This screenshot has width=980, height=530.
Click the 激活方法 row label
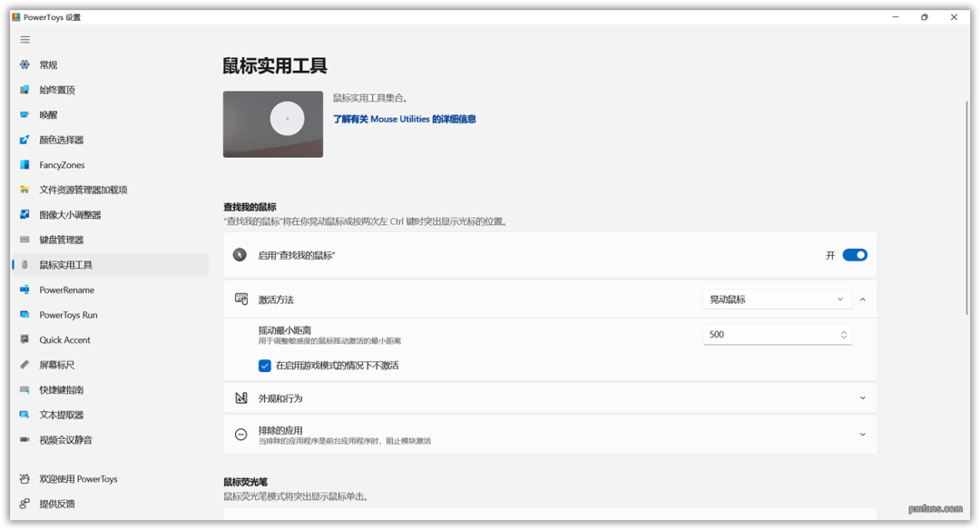click(276, 299)
